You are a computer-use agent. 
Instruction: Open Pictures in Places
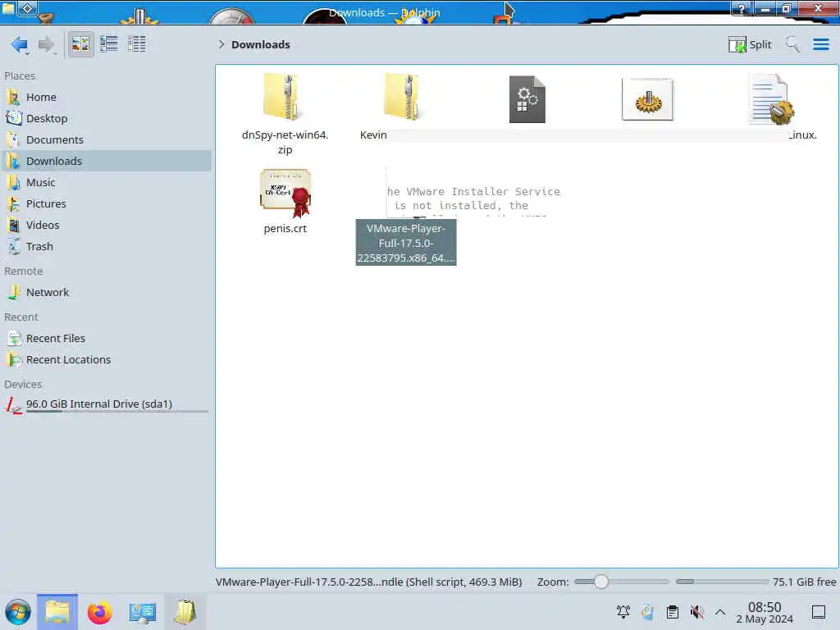(x=107, y=204)
